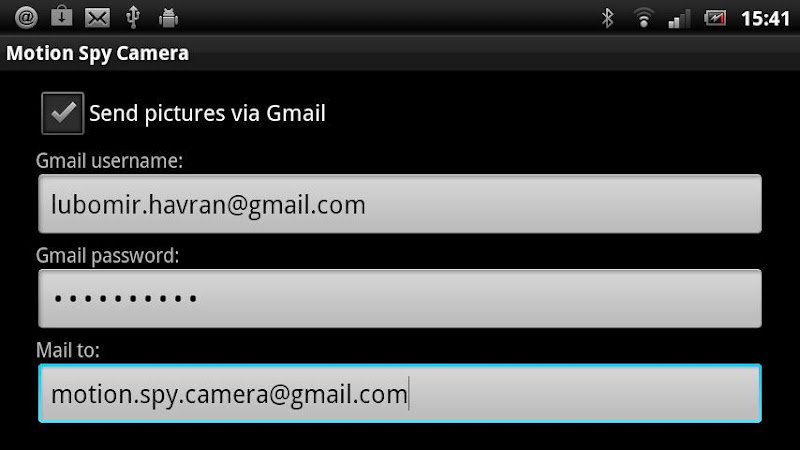Tap the 15:41 clock in status bar
The height and width of the screenshot is (450, 800).
pyautogui.click(x=765, y=19)
